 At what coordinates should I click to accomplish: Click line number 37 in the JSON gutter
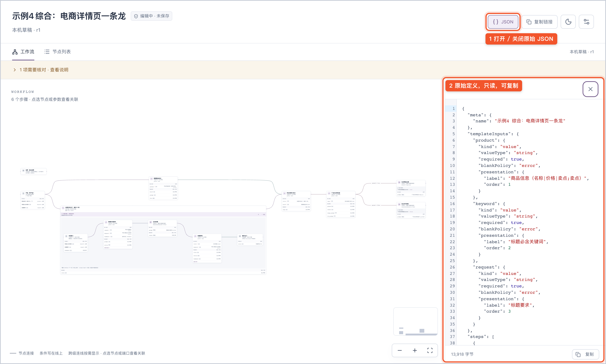coord(452,337)
